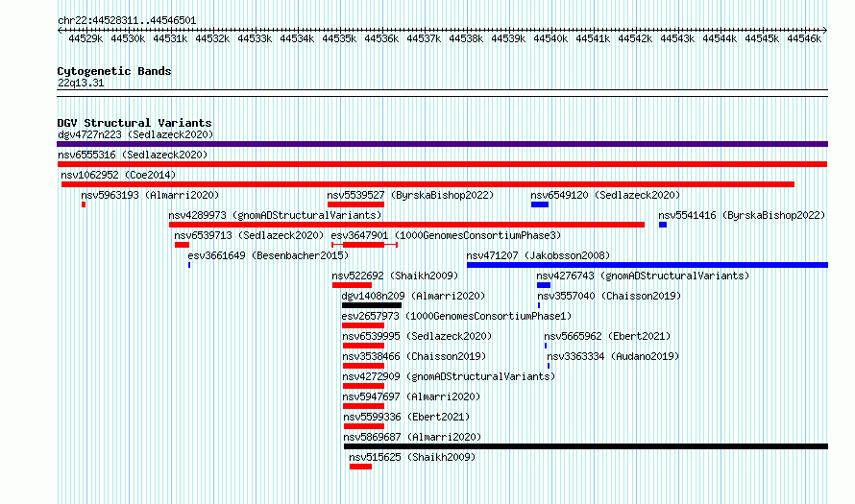Click the long black nsv5869687 bar
The width and height of the screenshot is (855, 504).
click(x=586, y=446)
